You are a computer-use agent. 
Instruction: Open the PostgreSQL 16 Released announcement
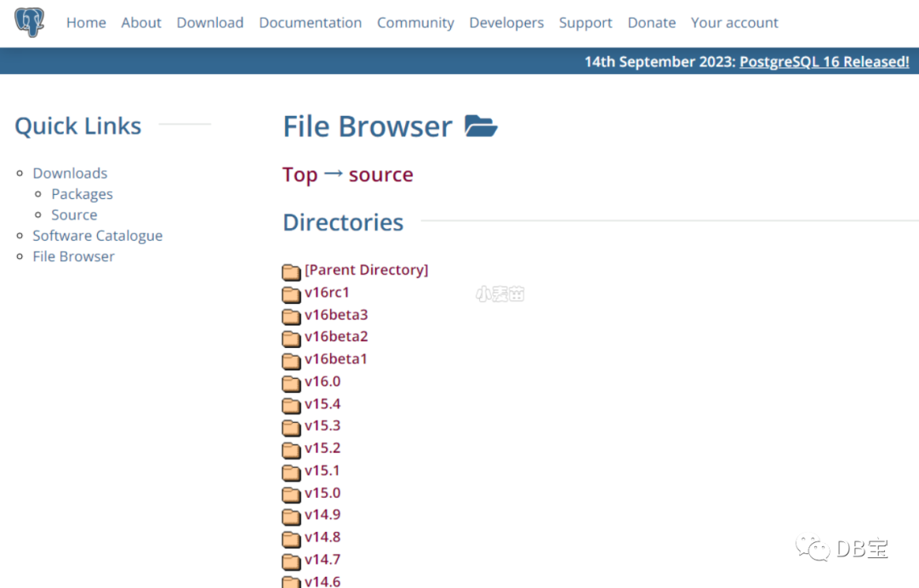pos(824,61)
